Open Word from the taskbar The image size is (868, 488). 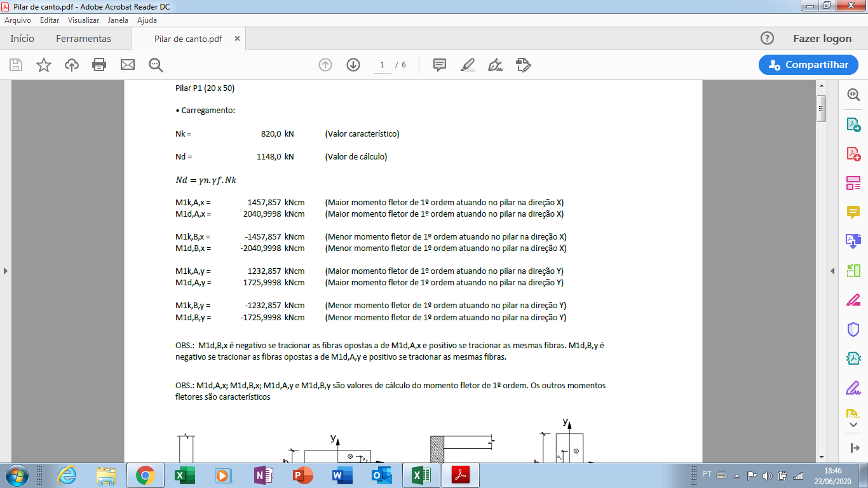click(341, 475)
